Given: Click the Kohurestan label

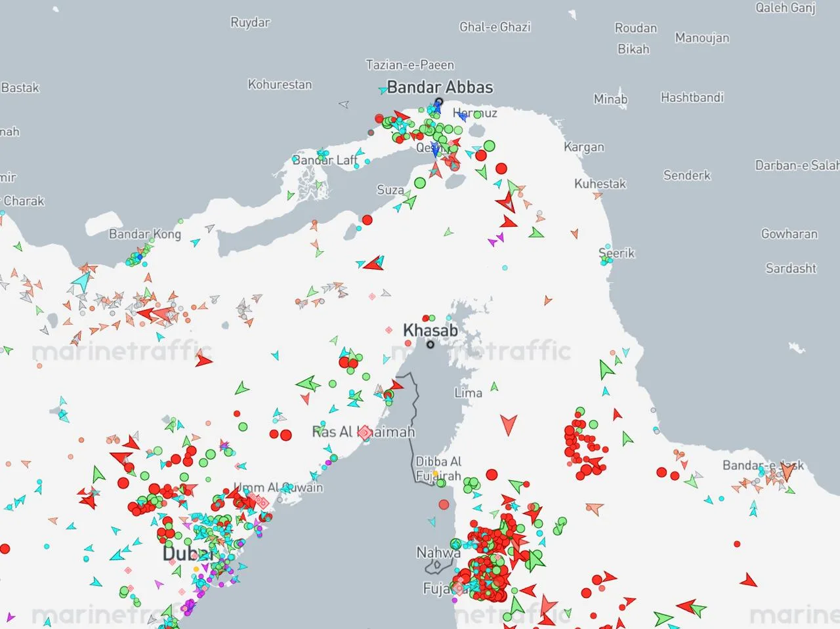Looking at the screenshot, I should coord(280,84).
